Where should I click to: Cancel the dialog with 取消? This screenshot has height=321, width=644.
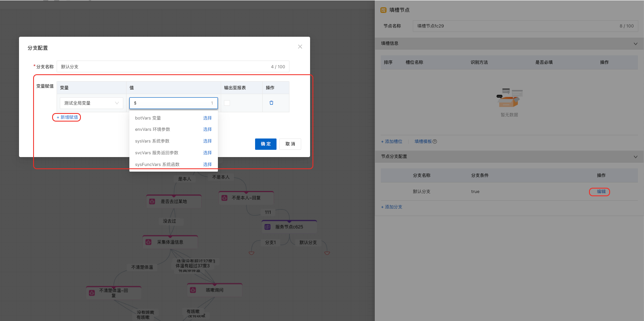point(290,144)
